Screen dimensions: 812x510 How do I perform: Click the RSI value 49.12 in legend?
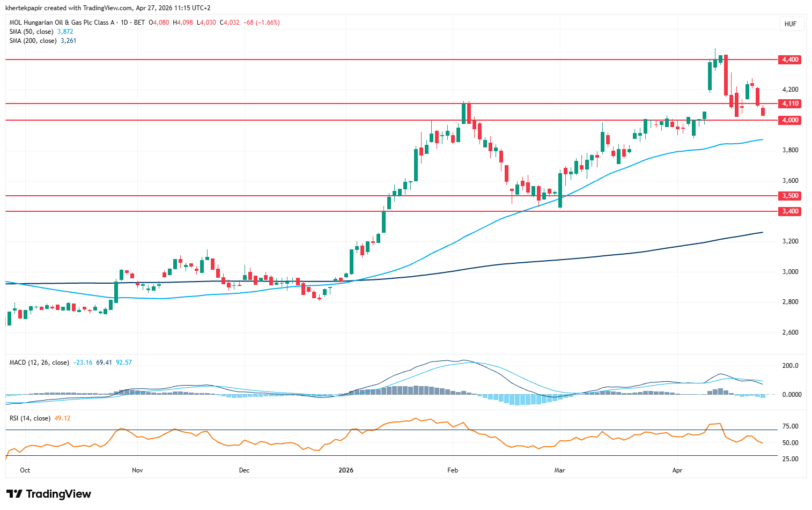click(x=62, y=418)
